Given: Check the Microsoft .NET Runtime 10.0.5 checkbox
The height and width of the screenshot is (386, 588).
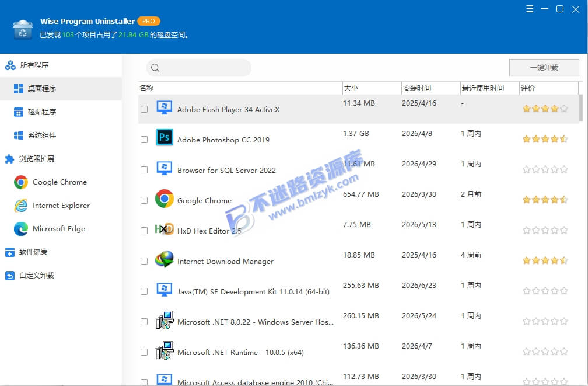Looking at the screenshot, I should coord(144,353).
